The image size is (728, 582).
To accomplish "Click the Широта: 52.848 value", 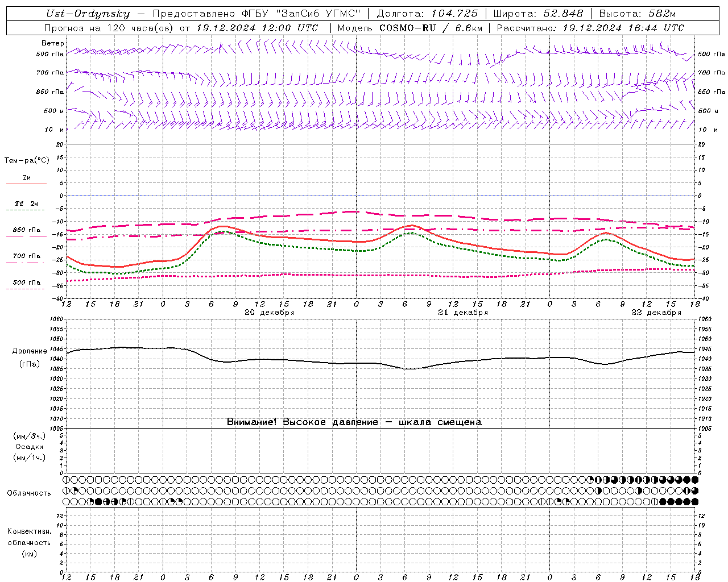I will 538,14.
